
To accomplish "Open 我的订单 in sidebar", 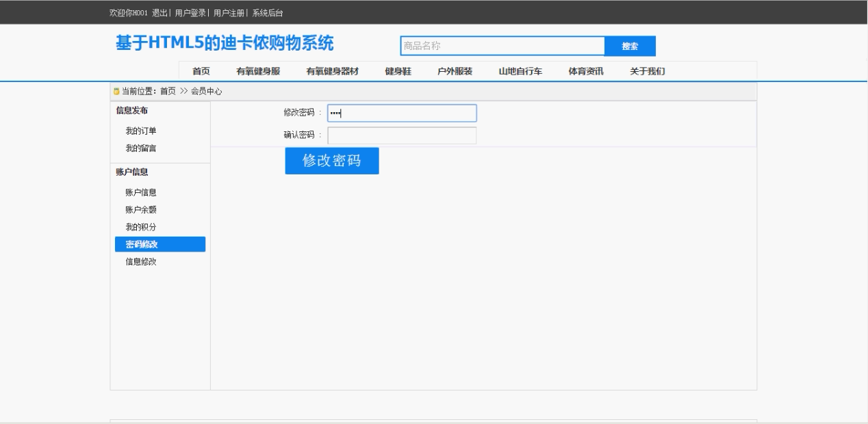I will 141,131.
